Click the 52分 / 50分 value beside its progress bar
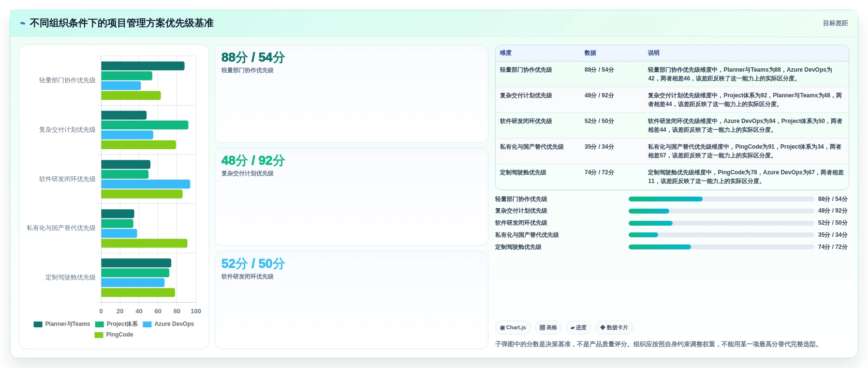 click(x=833, y=223)
